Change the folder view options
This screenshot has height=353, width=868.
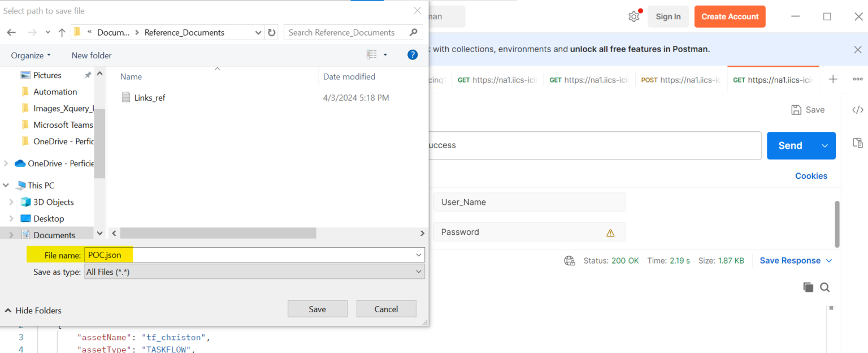[375, 54]
